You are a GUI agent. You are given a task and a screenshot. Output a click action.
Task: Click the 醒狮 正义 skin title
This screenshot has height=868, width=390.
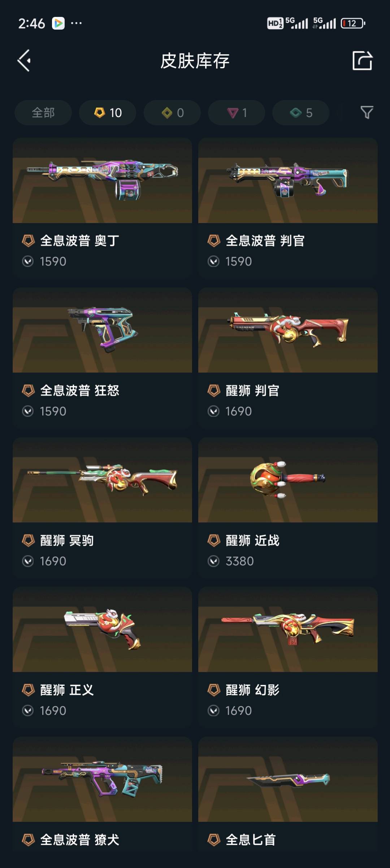click(x=67, y=690)
